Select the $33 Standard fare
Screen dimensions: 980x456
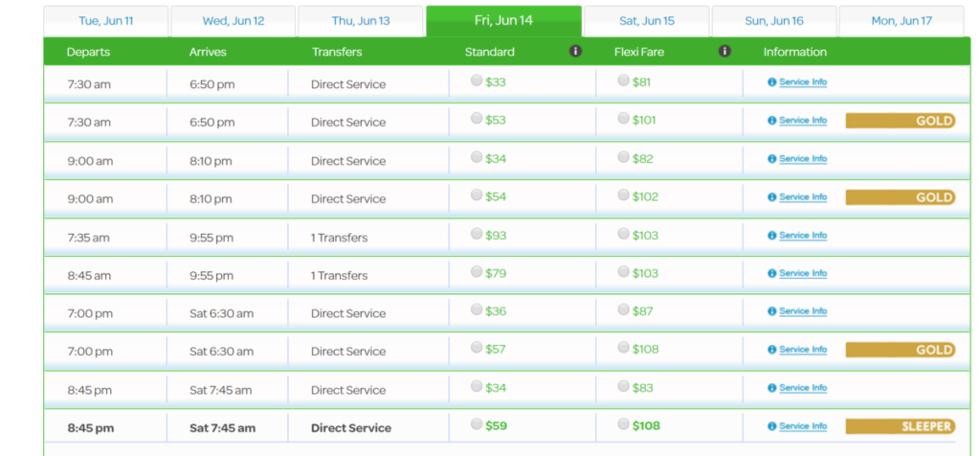click(477, 81)
